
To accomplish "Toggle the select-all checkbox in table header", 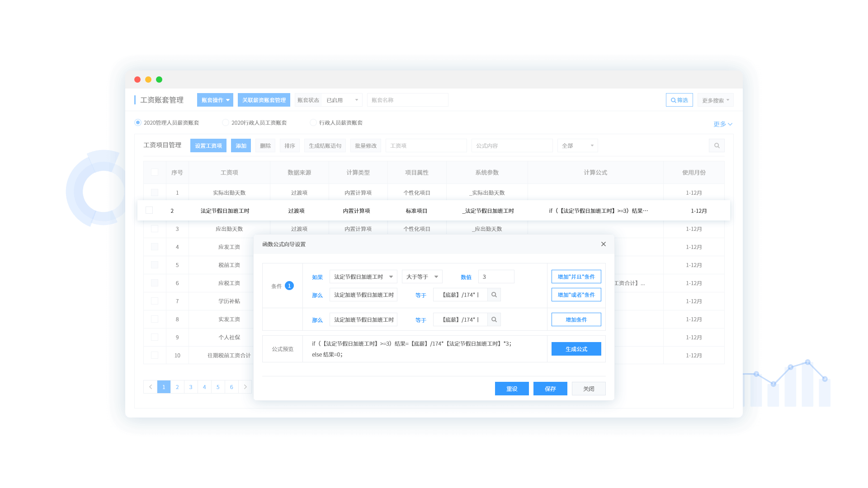I will pos(155,172).
